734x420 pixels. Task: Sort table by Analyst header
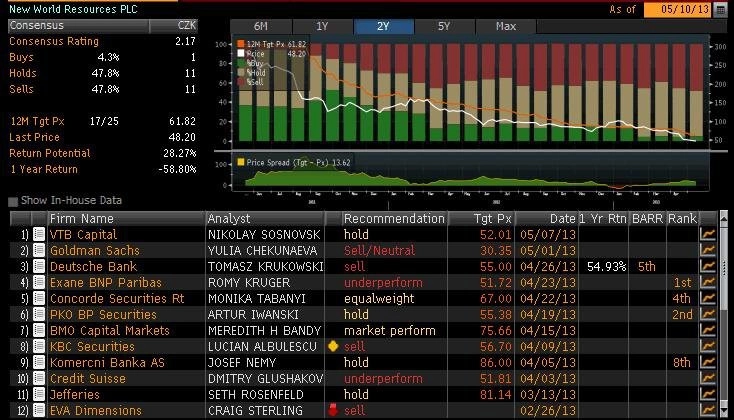point(265,219)
